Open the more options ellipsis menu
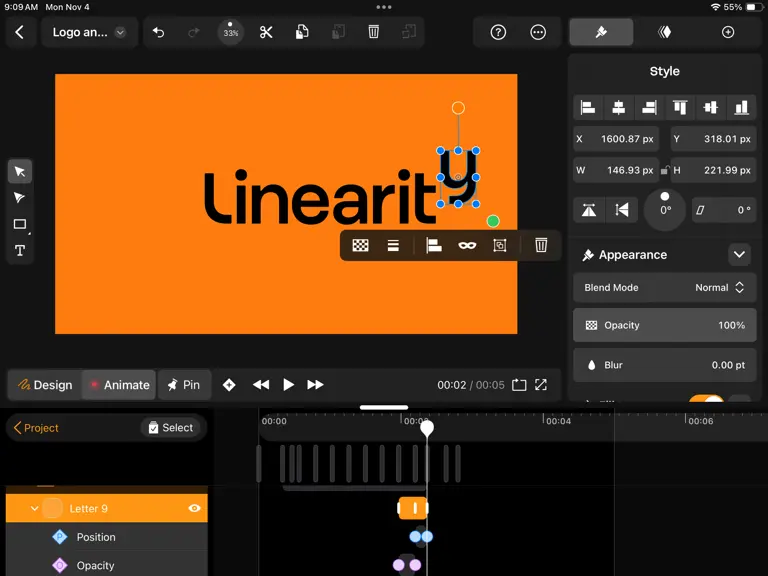 (538, 32)
